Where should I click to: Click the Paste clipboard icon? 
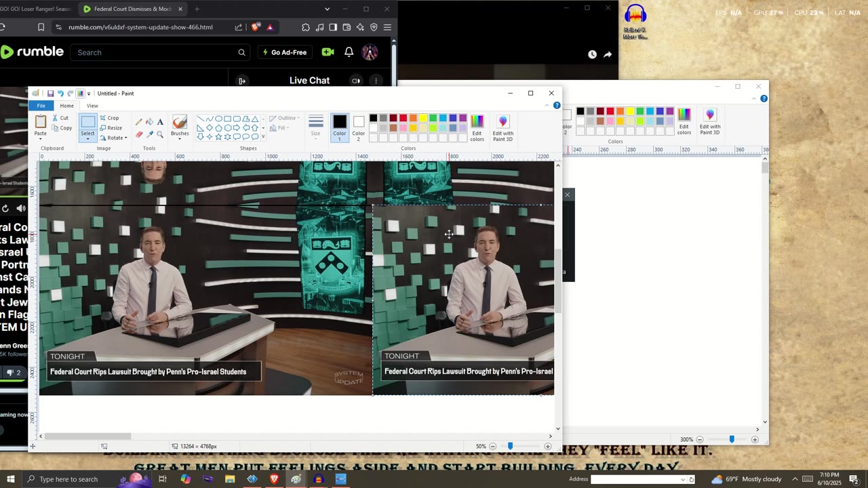point(41,122)
